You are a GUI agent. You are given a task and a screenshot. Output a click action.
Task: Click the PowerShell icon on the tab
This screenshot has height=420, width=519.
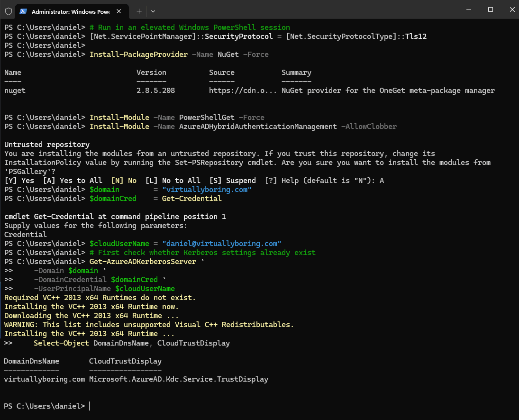point(23,11)
